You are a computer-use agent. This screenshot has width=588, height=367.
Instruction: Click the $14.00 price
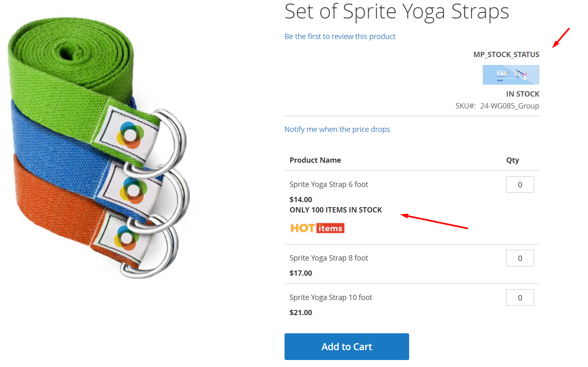point(301,200)
